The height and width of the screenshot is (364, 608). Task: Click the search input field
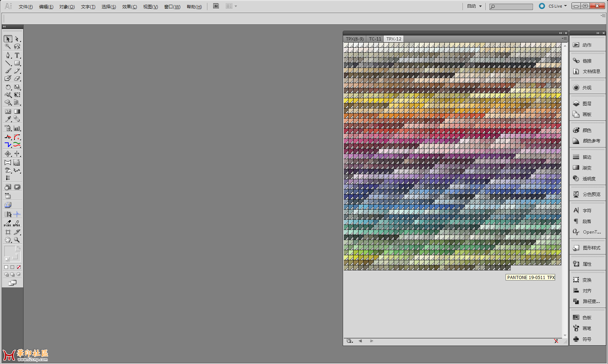[x=511, y=7]
